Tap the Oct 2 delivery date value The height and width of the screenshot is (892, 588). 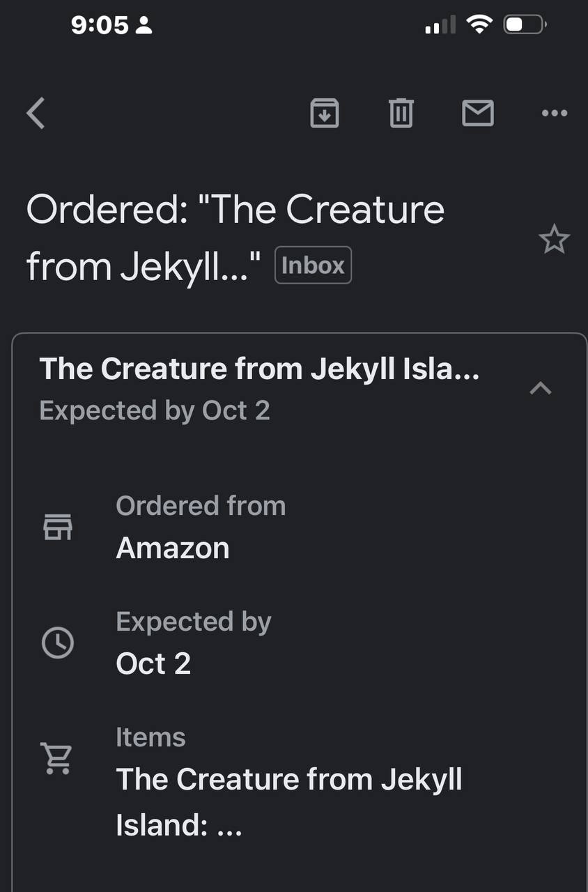tap(153, 663)
